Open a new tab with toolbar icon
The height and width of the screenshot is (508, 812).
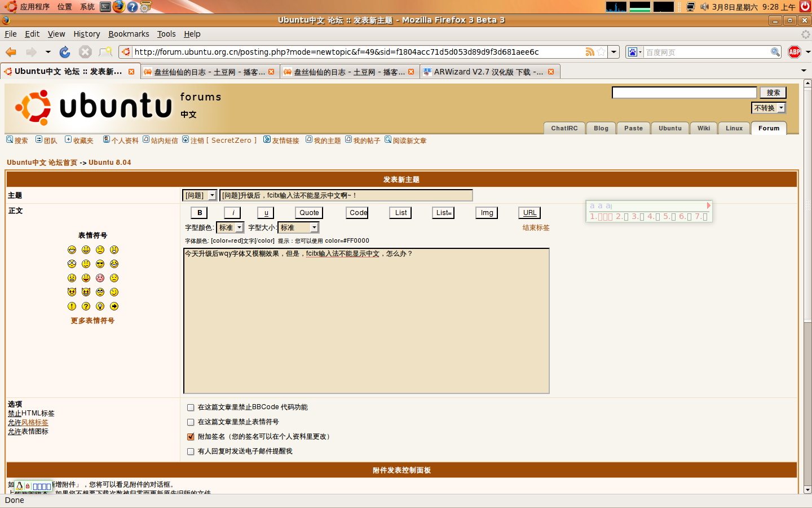[x=105, y=52]
